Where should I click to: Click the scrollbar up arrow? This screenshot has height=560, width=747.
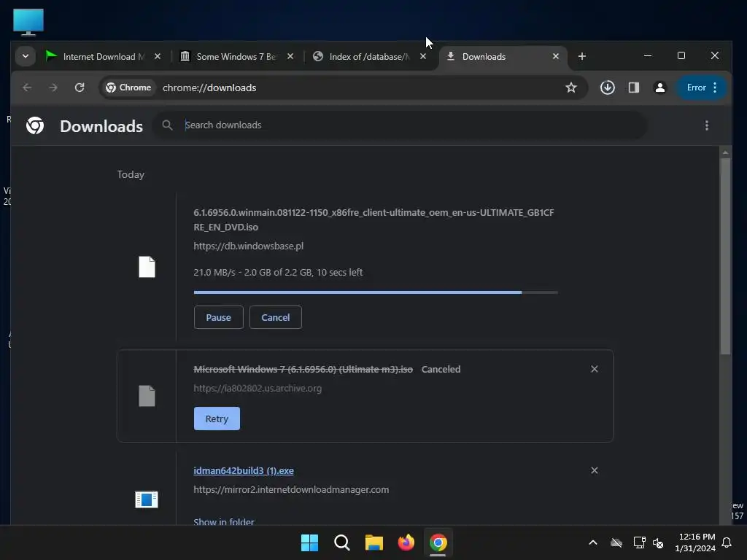coord(725,152)
